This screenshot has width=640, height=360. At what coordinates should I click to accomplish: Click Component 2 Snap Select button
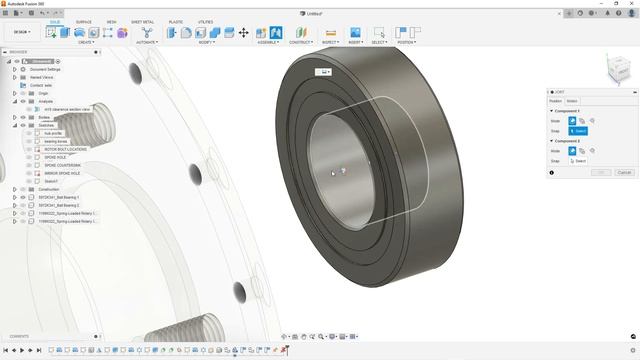578,161
